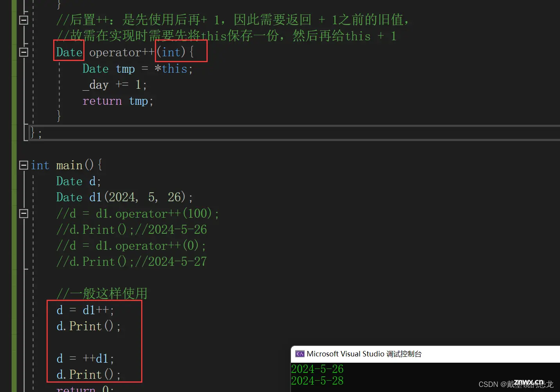The image size is (560, 392).
Task: Click the Date return type of operator++
Action: tap(69, 52)
